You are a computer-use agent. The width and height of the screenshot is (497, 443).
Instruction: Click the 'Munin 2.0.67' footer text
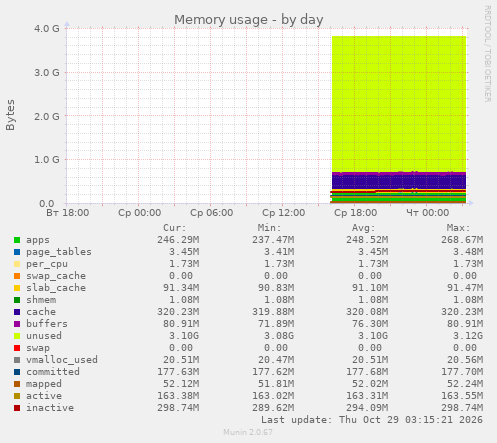(x=248, y=432)
